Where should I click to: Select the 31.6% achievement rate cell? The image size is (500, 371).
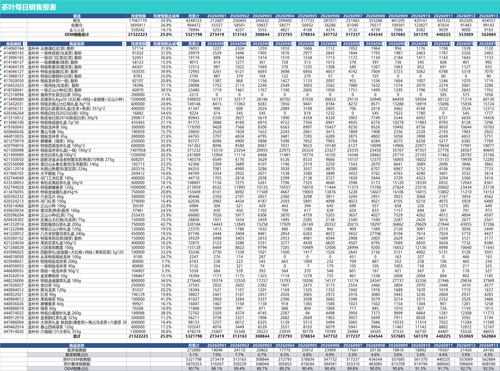tap(166, 48)
